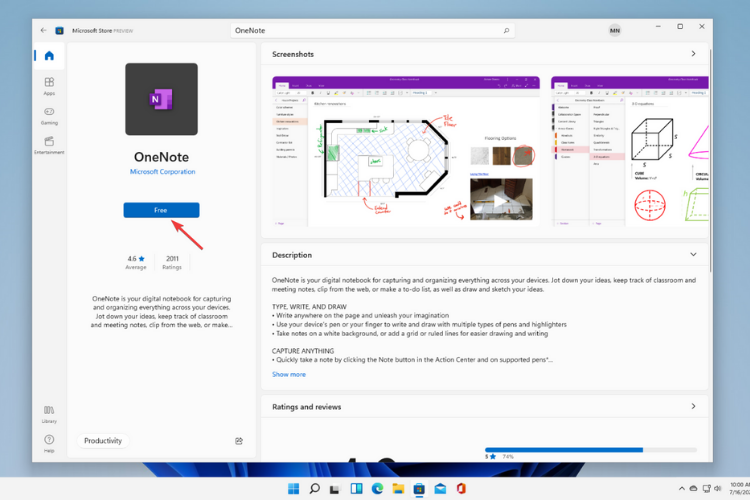Click the OneNote search input field
Screen dimensions: 750x500
click(372, 31)
